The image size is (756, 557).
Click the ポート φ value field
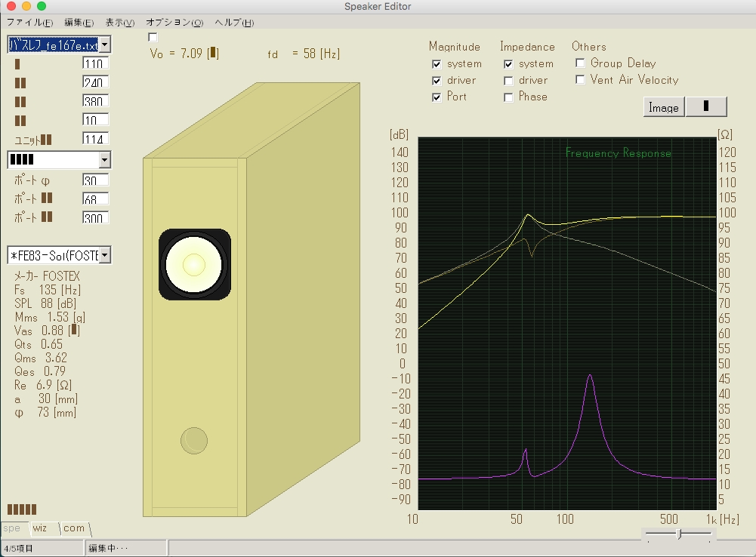click(95, 181)
